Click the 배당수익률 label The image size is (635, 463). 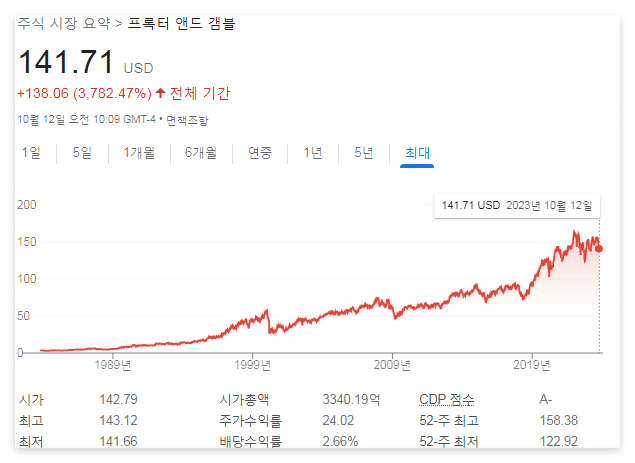coord(250,441)
